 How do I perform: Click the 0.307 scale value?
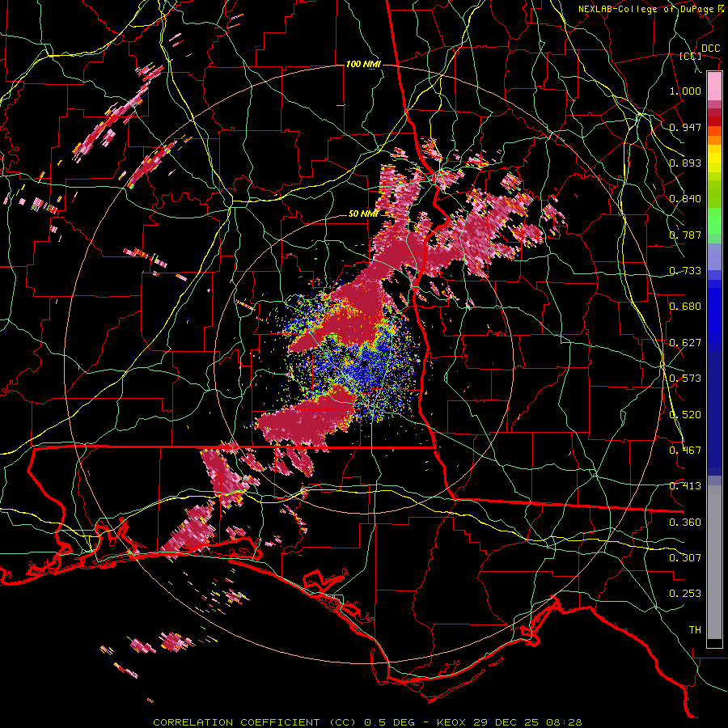685,558
